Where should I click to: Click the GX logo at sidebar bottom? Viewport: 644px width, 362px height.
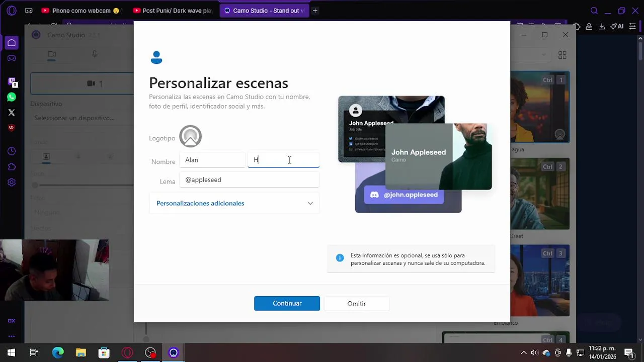[x=12, y=321]
